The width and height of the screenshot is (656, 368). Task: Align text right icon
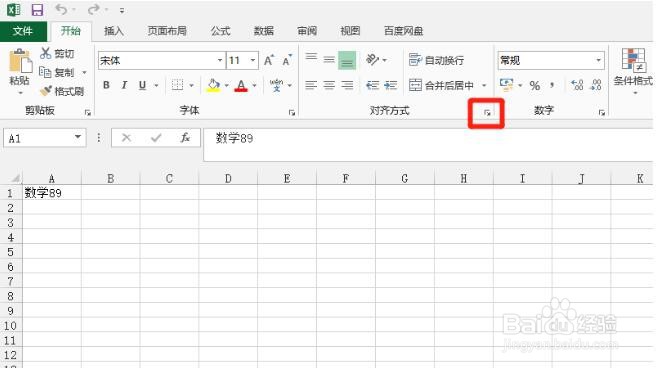point(347,85)
